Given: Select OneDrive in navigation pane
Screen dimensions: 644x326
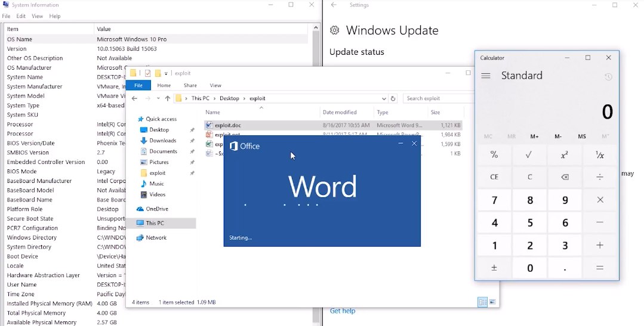Looking at the screenshot, I should click(x=156, y=209).
